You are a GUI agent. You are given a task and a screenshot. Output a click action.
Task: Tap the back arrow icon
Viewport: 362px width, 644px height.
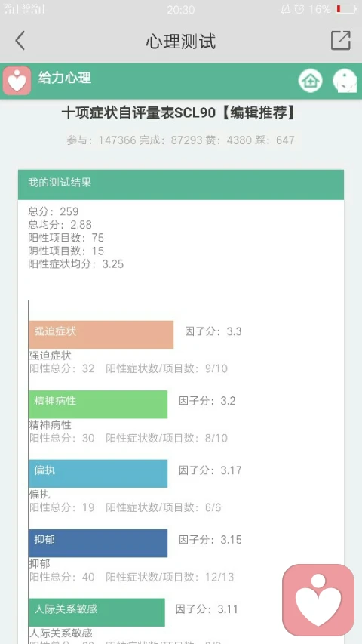pos(20,41)
